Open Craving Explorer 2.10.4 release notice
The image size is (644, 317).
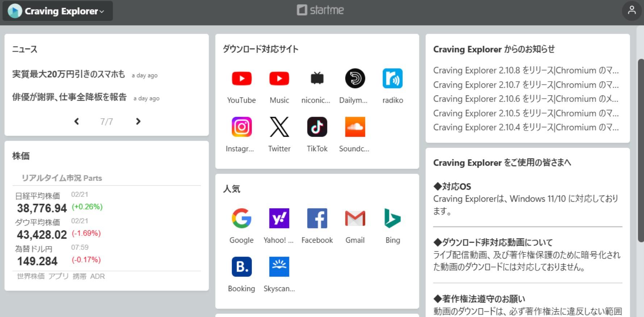click(526, 128)
